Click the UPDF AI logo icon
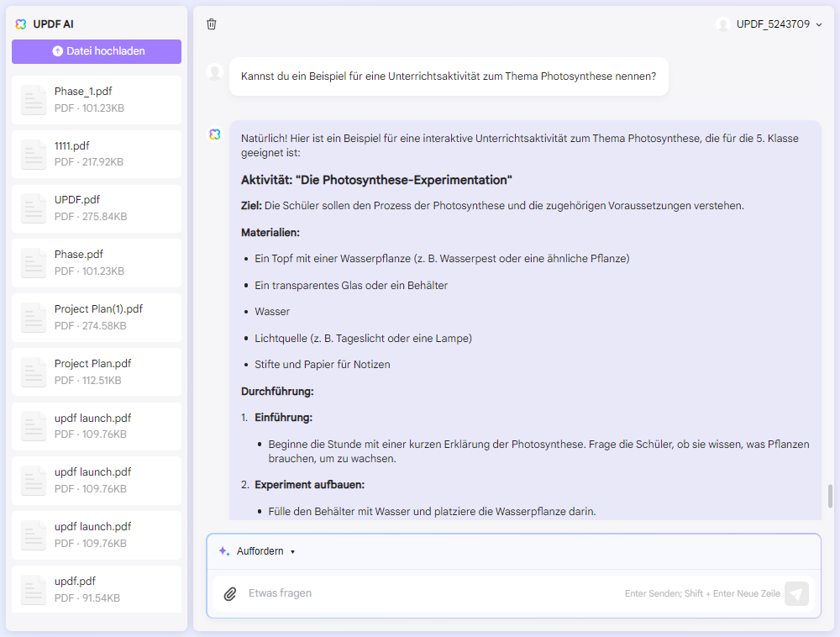Viewport: 840px width, 637px height. [21, 24]
